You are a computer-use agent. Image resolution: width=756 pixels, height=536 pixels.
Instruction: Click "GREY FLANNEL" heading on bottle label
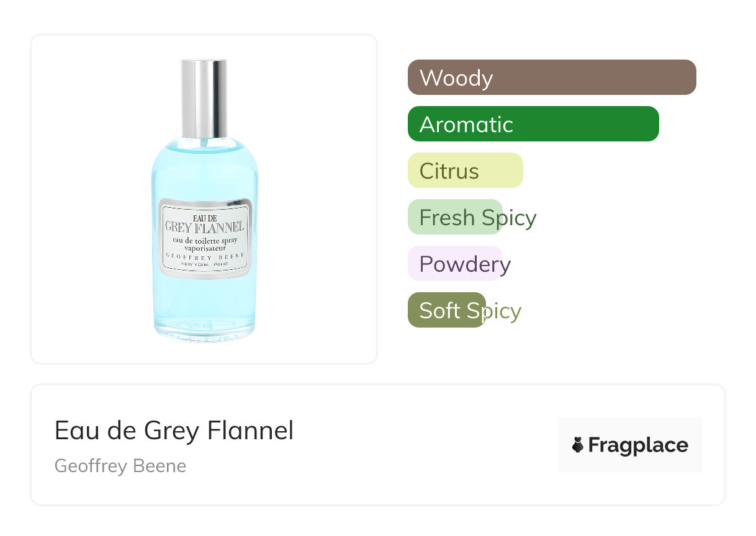click(204, 228)
